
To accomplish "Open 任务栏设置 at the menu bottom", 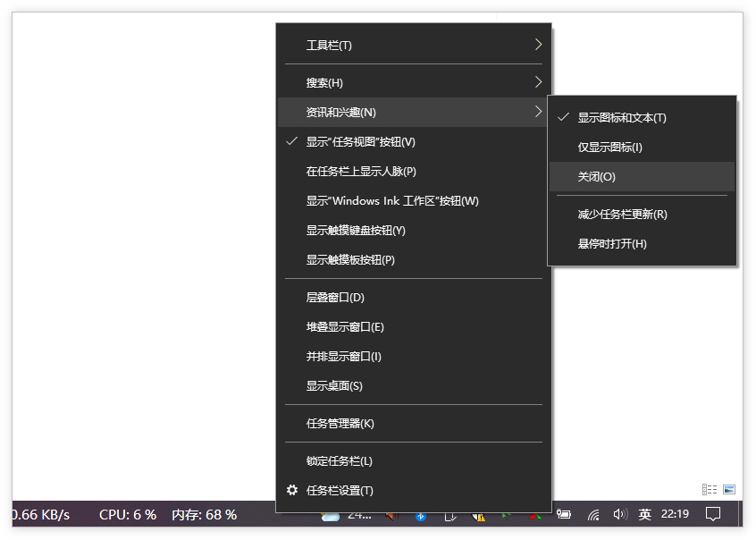I will tap(340, 490).
